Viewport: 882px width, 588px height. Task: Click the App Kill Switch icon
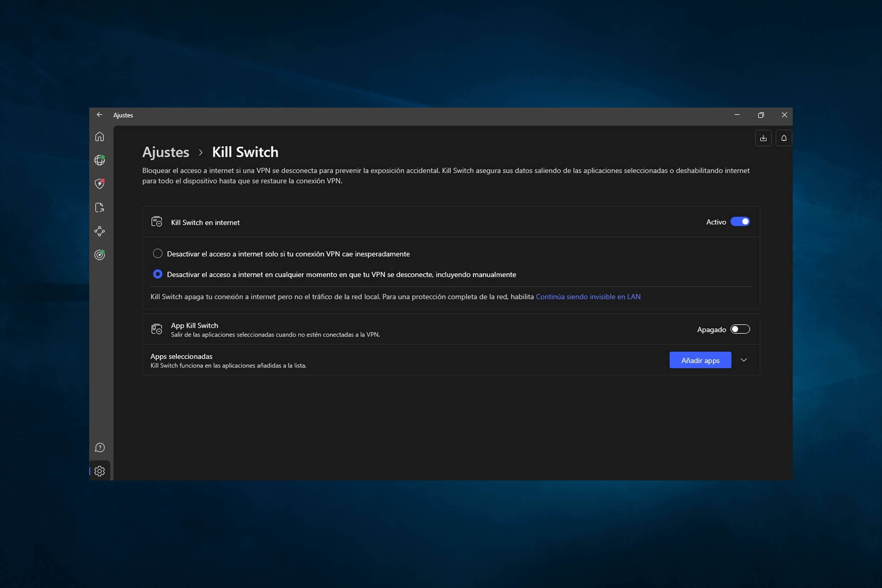[157, 329]
